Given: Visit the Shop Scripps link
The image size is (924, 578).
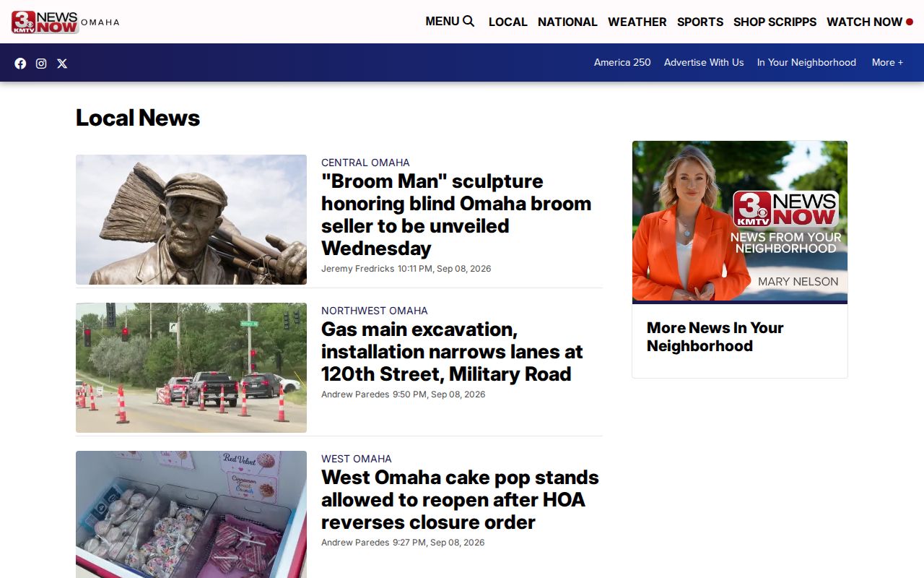Looking at the screenshot, I should (x=775, y=22).
